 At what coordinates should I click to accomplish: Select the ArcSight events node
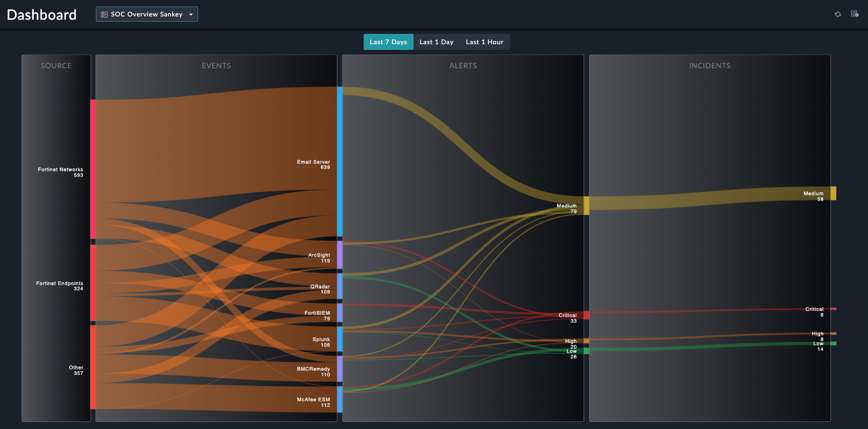pyautogui.click(x=340, y=255)
